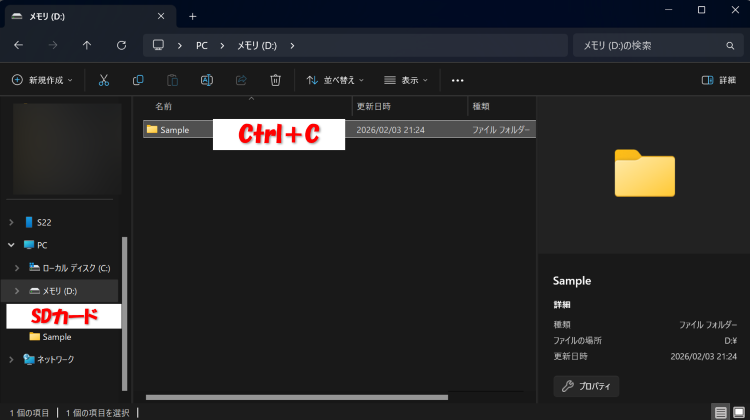The width and height of the screenshot is (750, 420).
Task: Open a new tab with plus button
Action: pyautogui.click(x=192, y=17)
